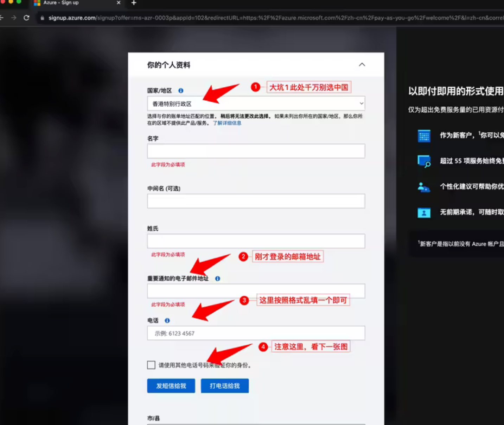This screenshot has width=504, height=425.
Task: Close the Azure - Sign up tab
Action: coord(119,3)
